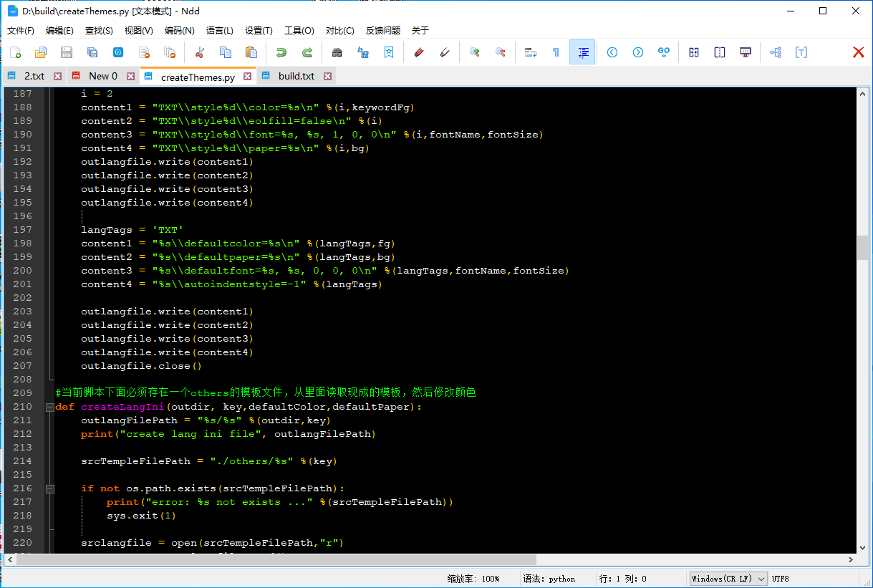873x588 pixels.
Task: Disable the highlighted indent guides toggle
Action: tap(584, 52)
